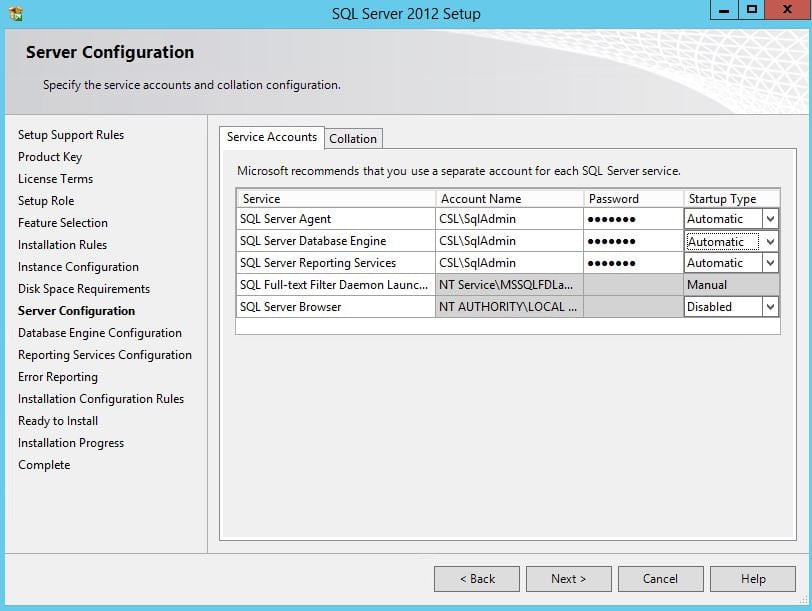Click Instance Configuration in the step list
The image size is (812, 611).
click(x=78, y=267)
